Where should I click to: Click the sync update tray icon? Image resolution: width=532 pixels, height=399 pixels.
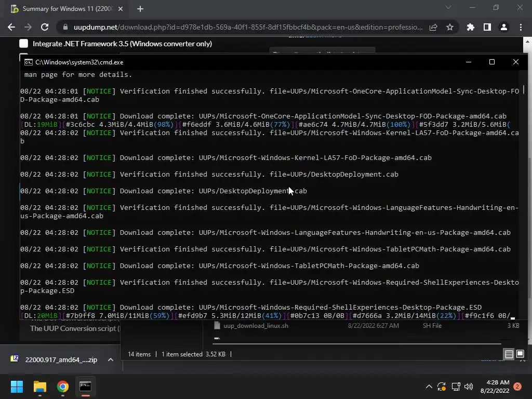[x=442, y=387]
